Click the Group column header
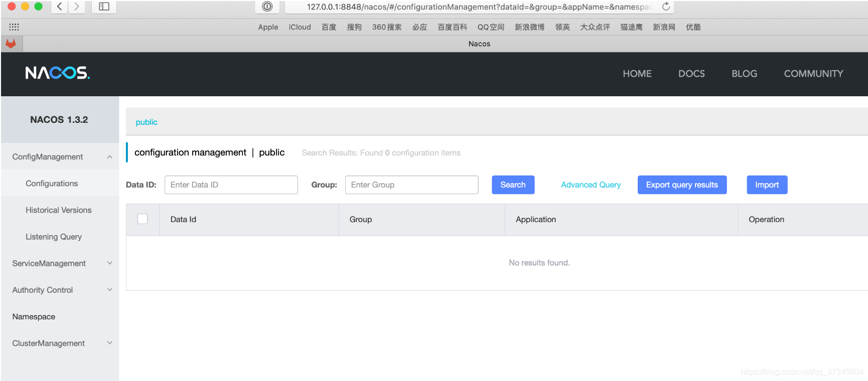This screenshot has width=868, height=381. pyautogui.click(x=361, y=219)
